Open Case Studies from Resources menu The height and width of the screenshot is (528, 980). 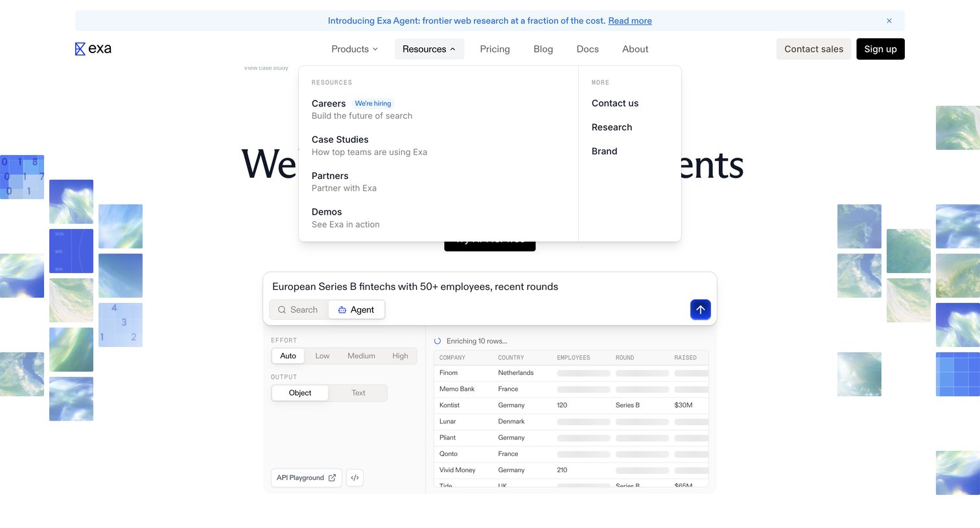(340, 140)
